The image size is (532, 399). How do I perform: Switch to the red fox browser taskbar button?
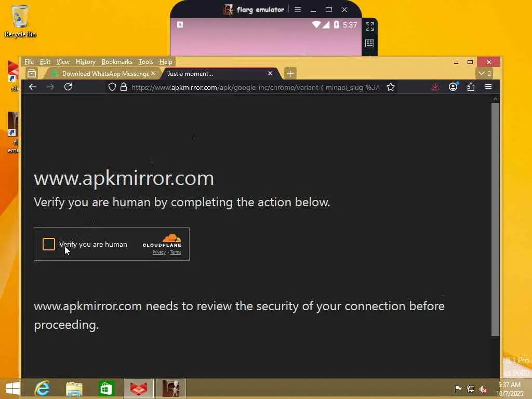tap(139, 389)
